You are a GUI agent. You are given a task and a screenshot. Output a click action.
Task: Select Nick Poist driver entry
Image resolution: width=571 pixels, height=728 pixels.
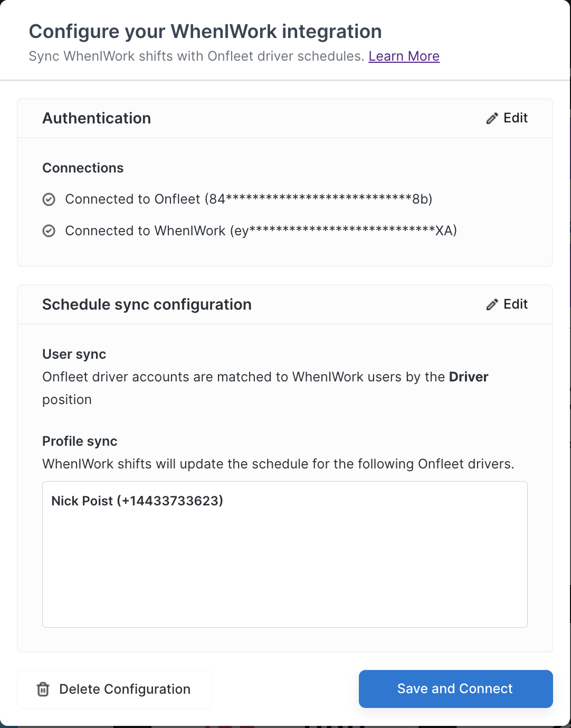click(137, 501)
